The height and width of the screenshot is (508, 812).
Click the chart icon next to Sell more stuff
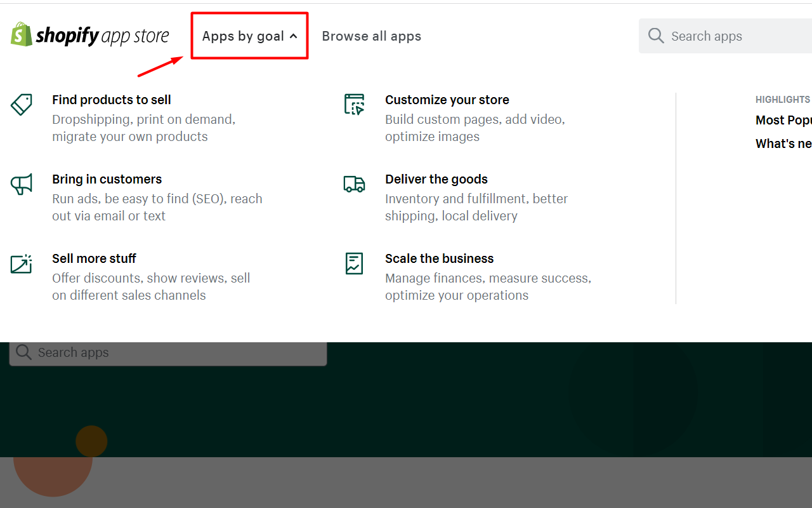coord(22,263)
